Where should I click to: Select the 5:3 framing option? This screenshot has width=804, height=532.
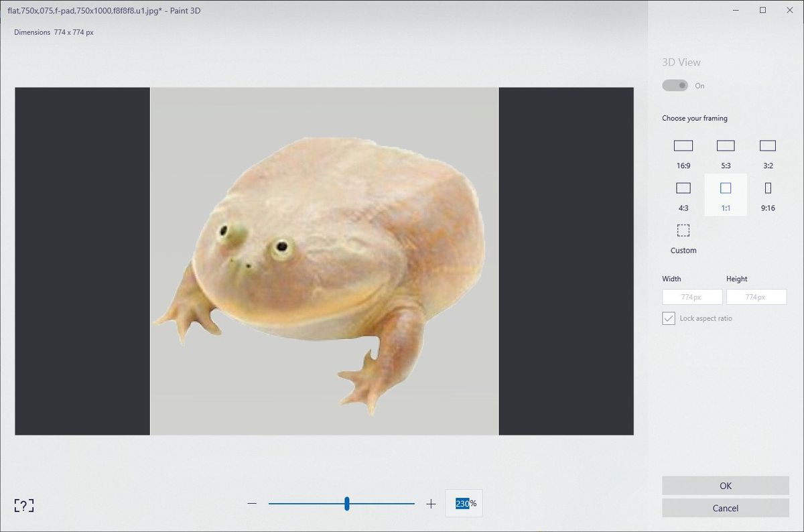point(725,145)
